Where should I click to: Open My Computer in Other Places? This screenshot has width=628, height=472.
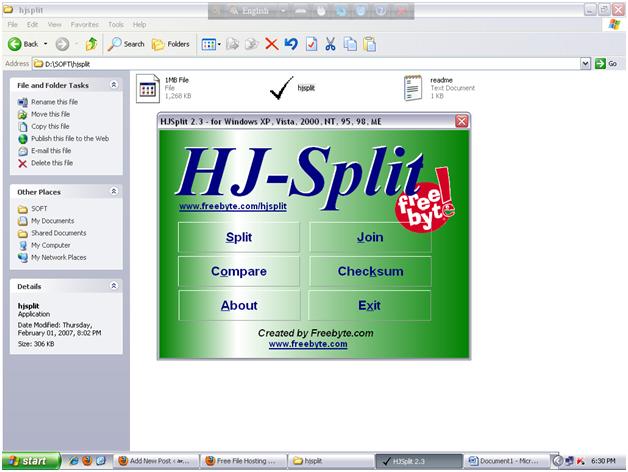coord(44,245)
